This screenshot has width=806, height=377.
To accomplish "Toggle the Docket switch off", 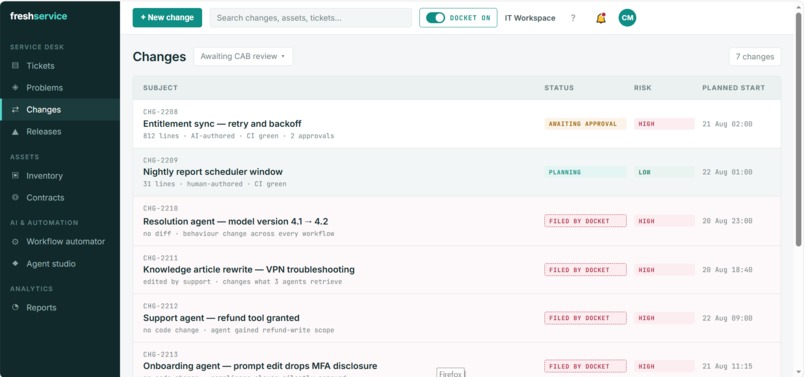I will point(435,17).
